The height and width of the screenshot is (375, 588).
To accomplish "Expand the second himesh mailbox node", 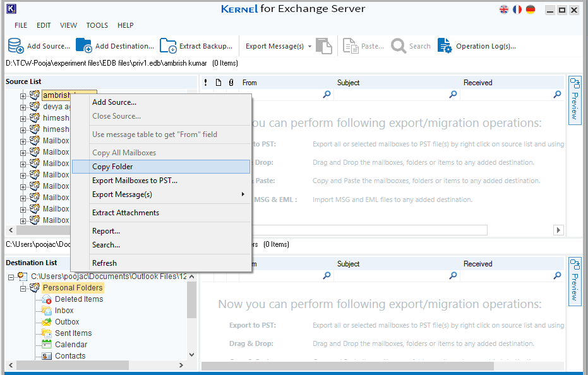I will pos(23,130).
